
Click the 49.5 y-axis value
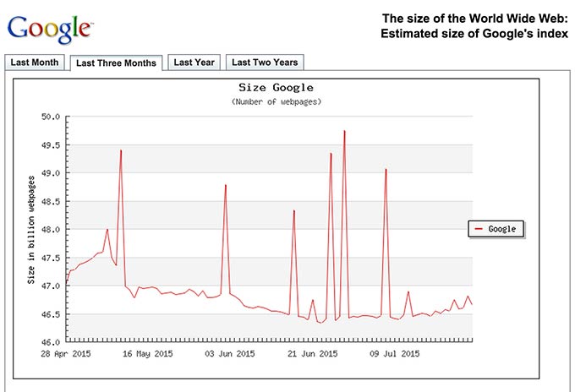point(51,145)
